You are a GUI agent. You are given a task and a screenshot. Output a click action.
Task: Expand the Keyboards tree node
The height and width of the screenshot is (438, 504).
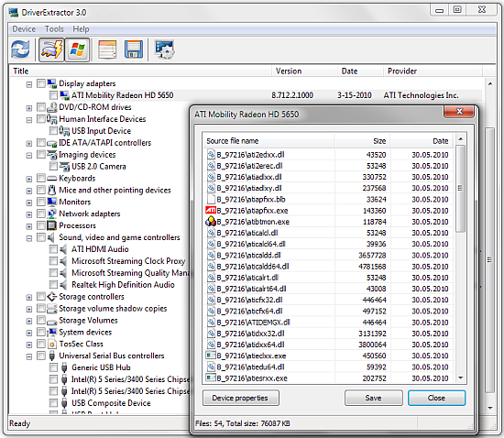click(x=29, y=179)
